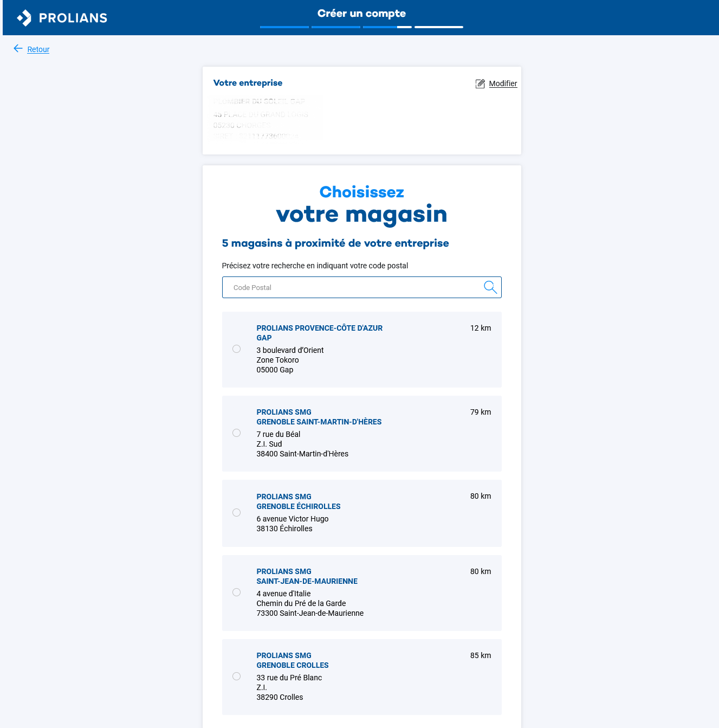719x728 pixels.
Task: Click the back arrow icon next to Retour
Action: (18, 49)
